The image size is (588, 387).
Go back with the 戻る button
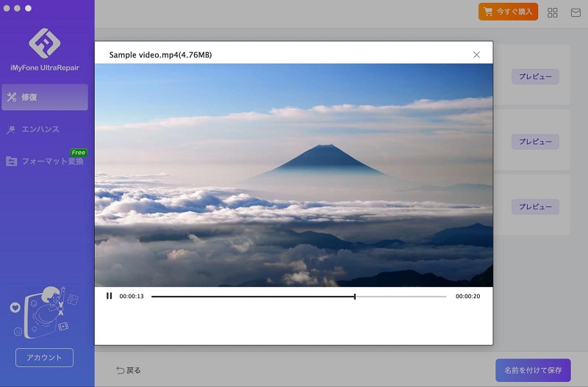[128, 370]
